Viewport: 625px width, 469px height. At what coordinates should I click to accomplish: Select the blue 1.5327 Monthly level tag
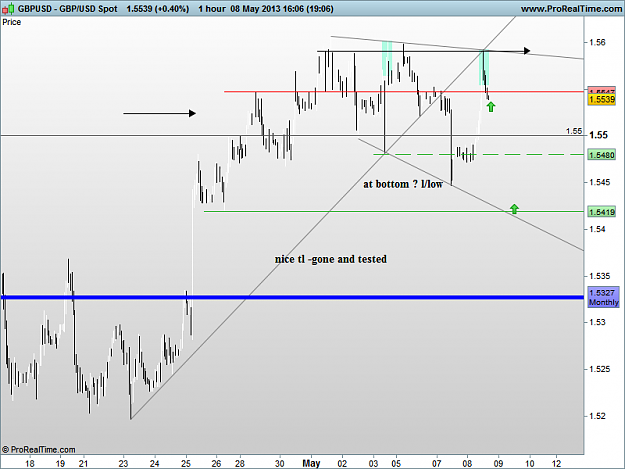603,297
